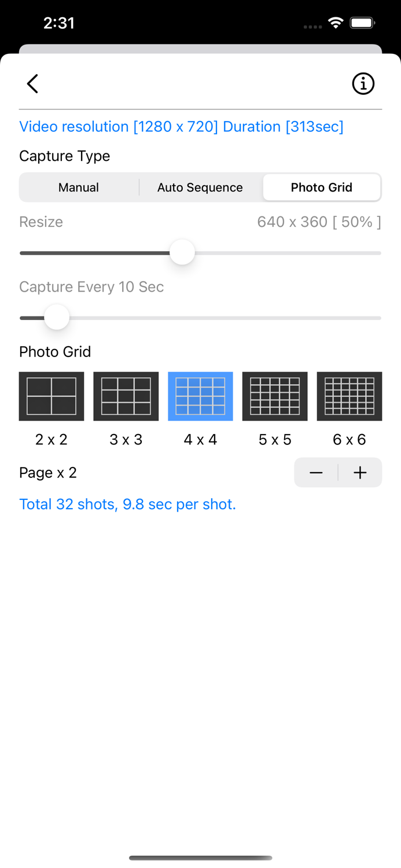Select the 2 x 2 photo grid layout
Image resolution: width=401 pixels, height=868 pixels.
[51, 396]
